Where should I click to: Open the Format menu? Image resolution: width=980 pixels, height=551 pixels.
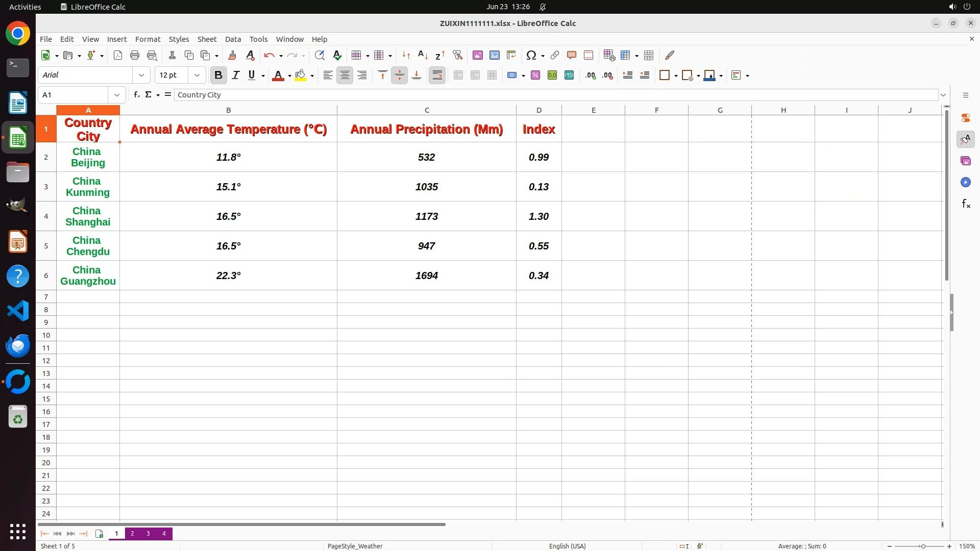pyautogui.click(x=148, y=39)
